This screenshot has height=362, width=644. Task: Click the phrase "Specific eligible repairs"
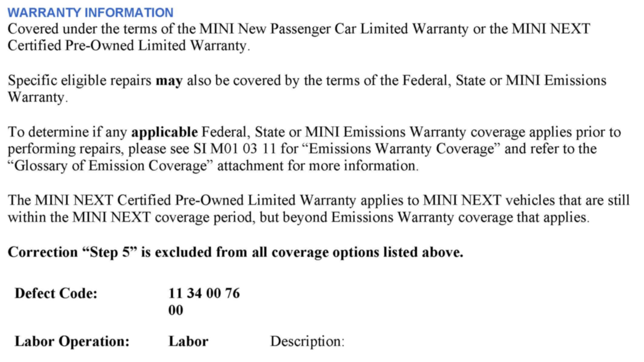79,81
